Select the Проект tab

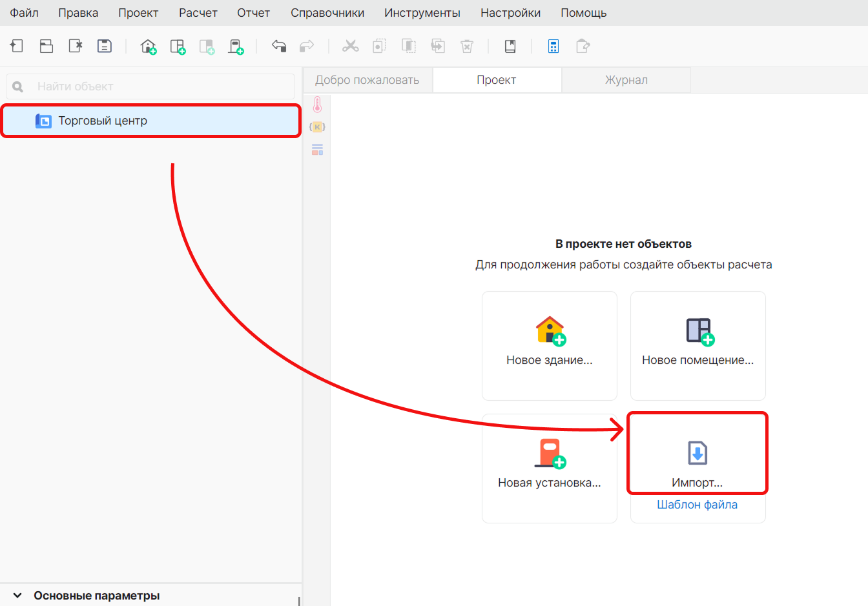497,80
